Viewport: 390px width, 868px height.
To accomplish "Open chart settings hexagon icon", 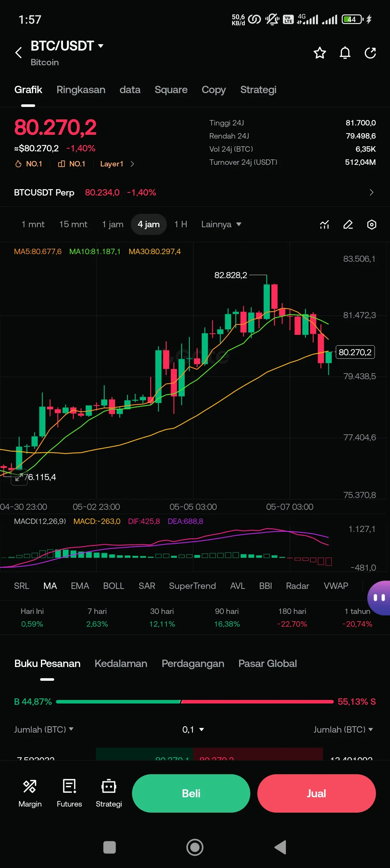I will pos(371,224).
